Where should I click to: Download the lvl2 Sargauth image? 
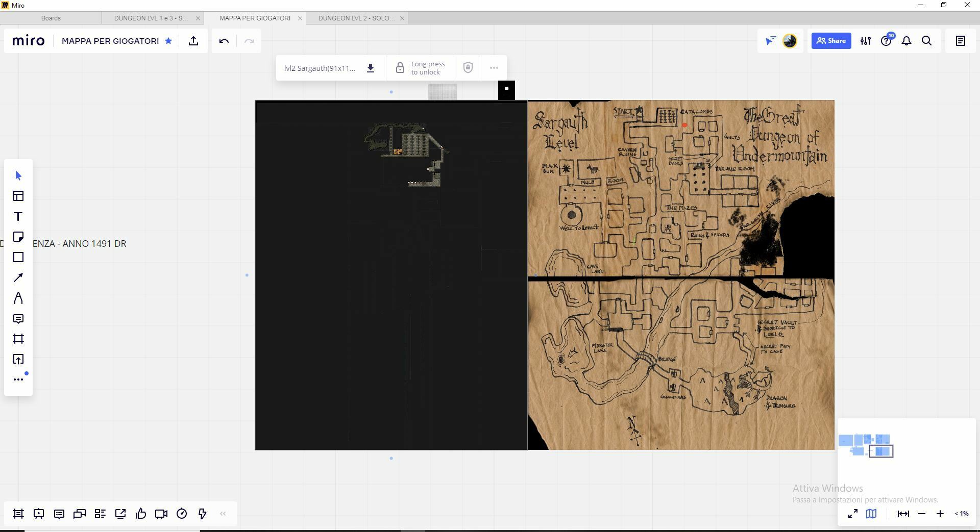371,68
